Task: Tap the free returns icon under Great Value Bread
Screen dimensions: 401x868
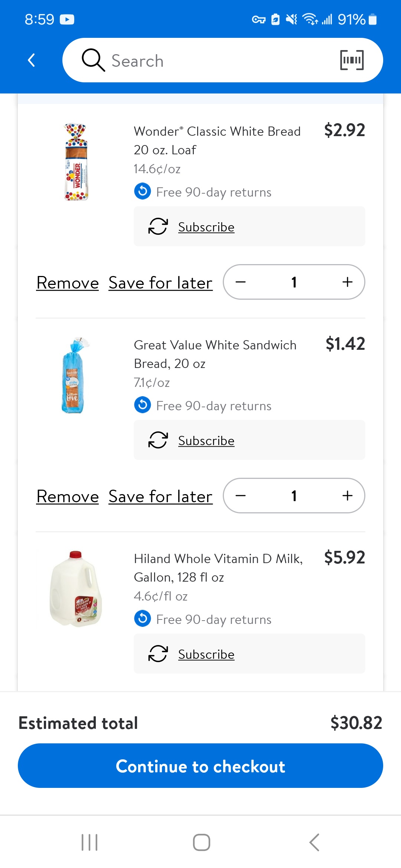Action: coord(143,405)
